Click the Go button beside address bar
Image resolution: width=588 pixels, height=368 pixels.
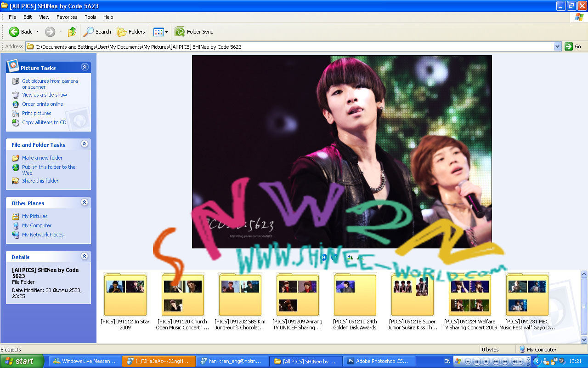point(573,46)
